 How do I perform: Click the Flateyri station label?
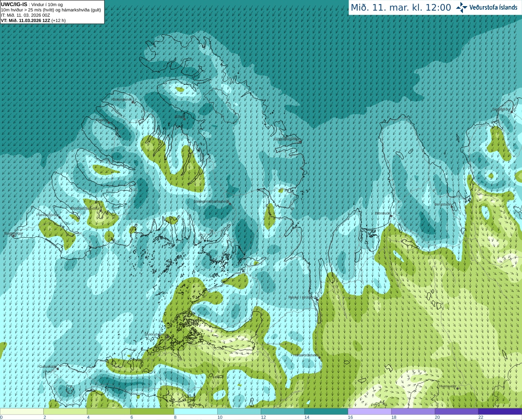click(101, 120)
